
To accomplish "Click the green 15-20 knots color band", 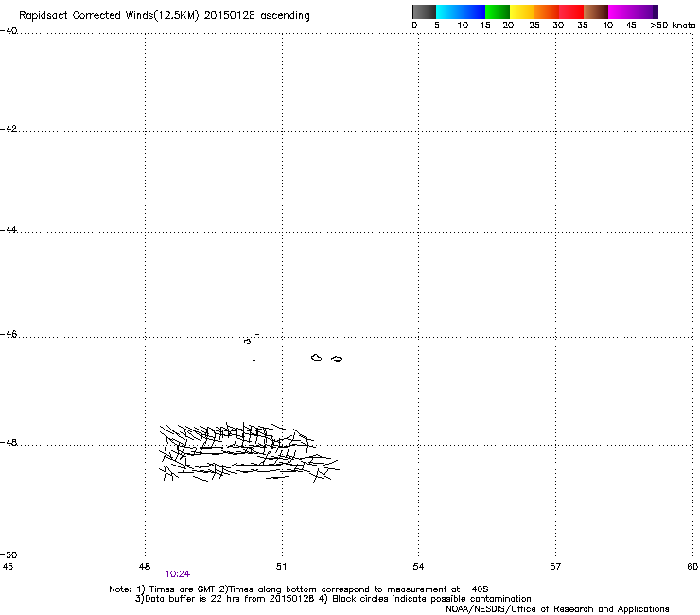I will [498, 11].
